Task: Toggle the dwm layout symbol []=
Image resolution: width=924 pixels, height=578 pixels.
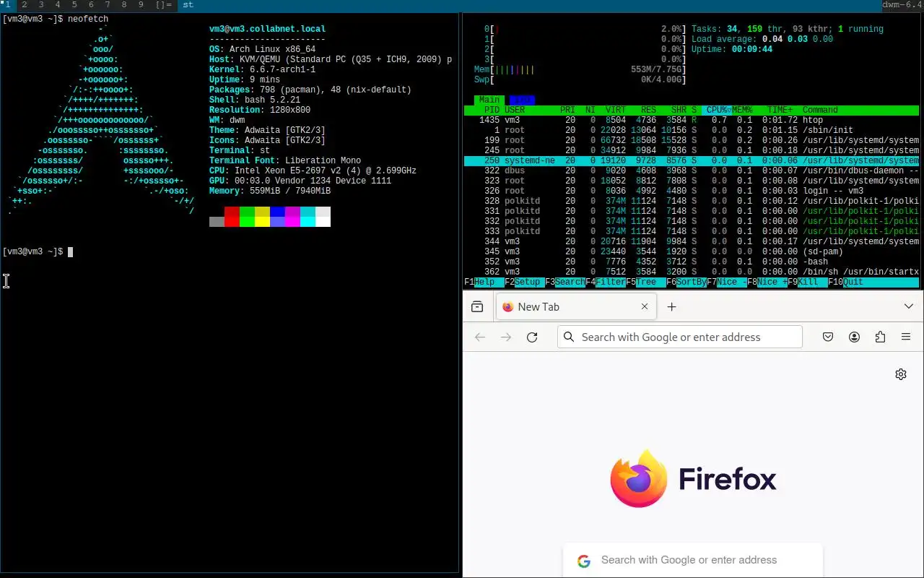Action: (164, 5)
